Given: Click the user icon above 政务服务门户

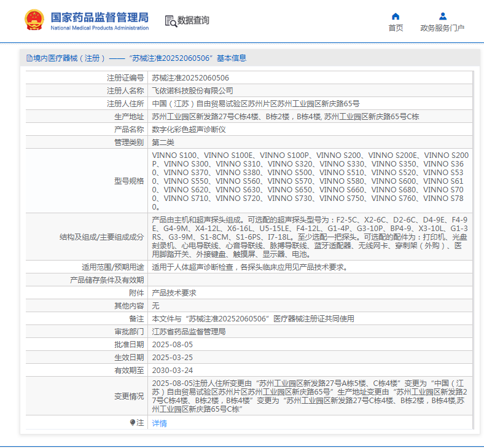Looking at the screenshot, I should pyautogui.click(x=442, y=16).
